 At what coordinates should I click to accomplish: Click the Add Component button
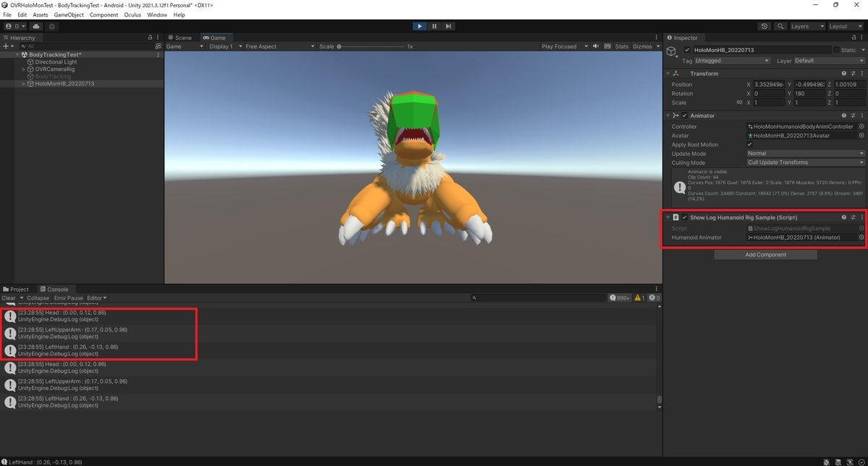click(765, 255)
